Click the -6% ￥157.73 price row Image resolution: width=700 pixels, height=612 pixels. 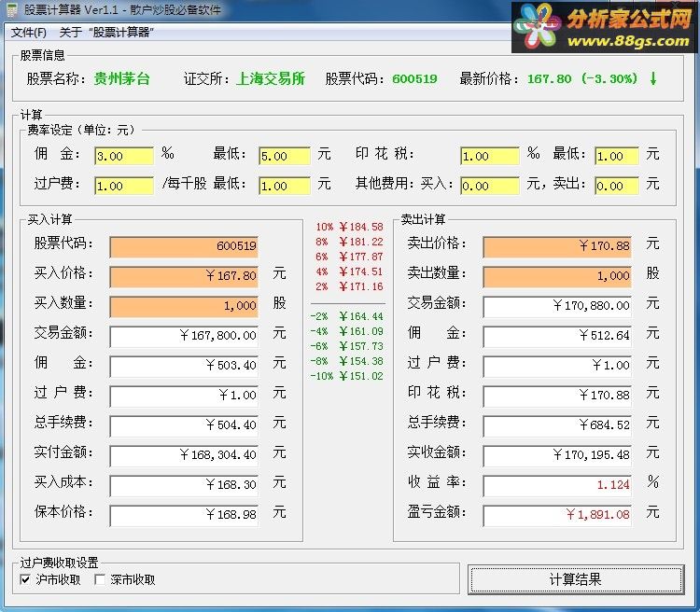point(346,346)
